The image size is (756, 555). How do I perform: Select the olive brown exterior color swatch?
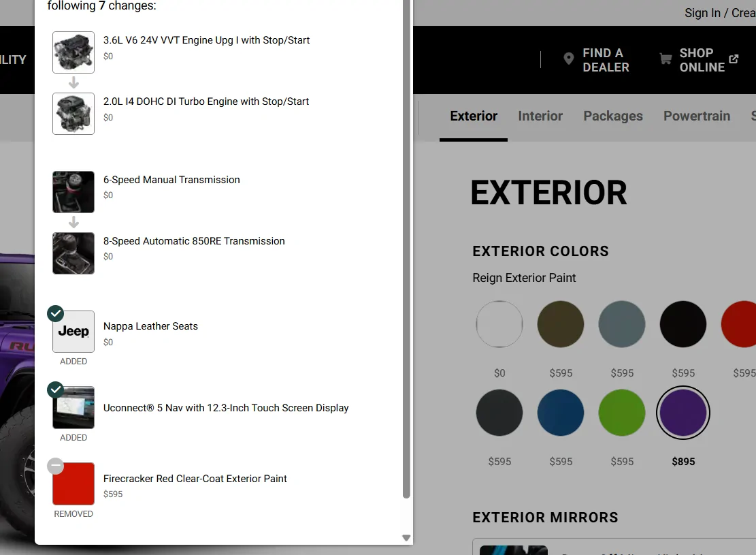[560, 324]
